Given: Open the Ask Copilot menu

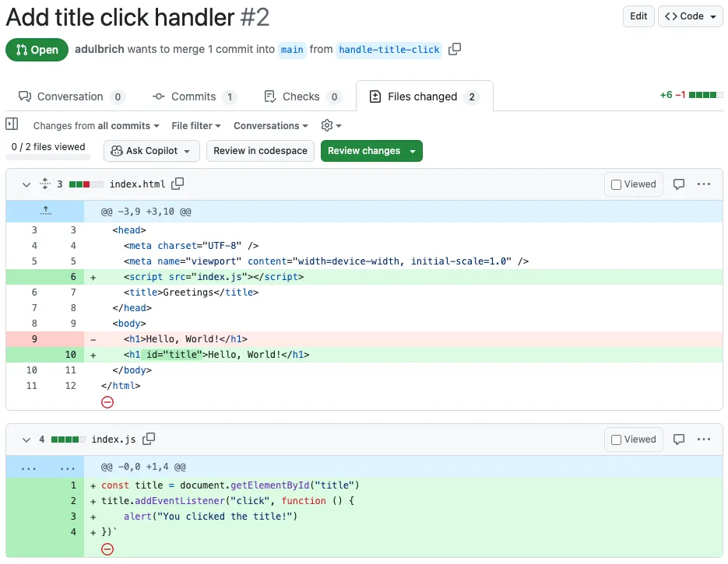Looking at the screenshot, I should [x=151, y=151].
